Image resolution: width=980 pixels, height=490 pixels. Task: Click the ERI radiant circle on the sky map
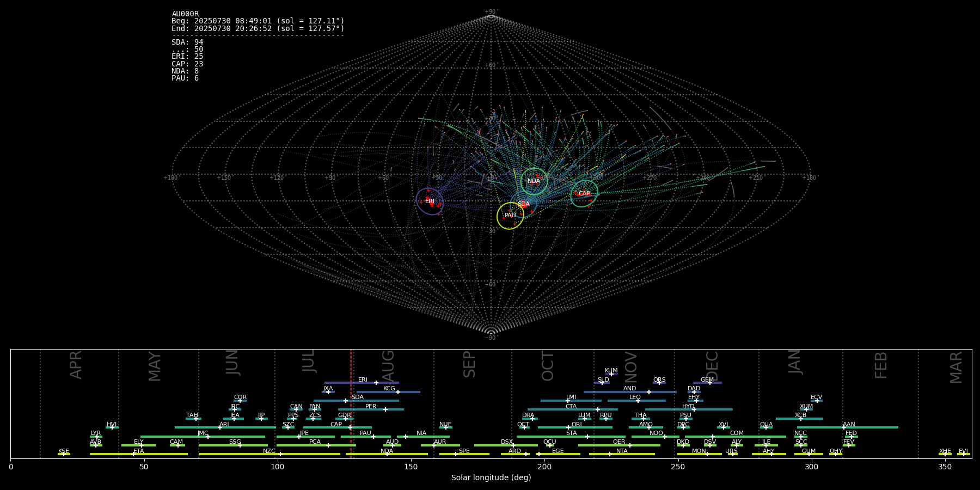pyautogui.click(x=430, y=201)
